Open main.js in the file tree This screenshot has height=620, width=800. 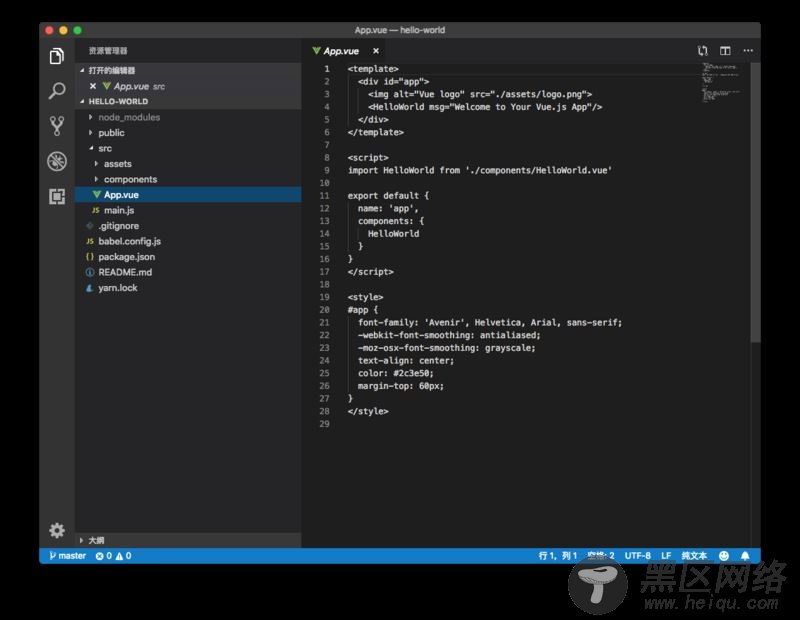point(188,210)
